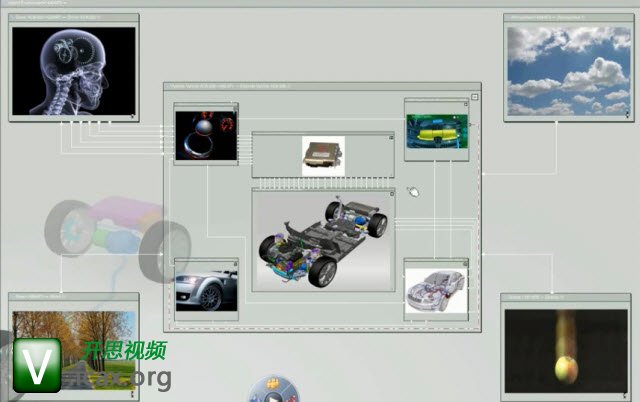The width and height of the screenshot is (640, 402).
Task: Select the green and yellow component block
Action: click(437, 131)
